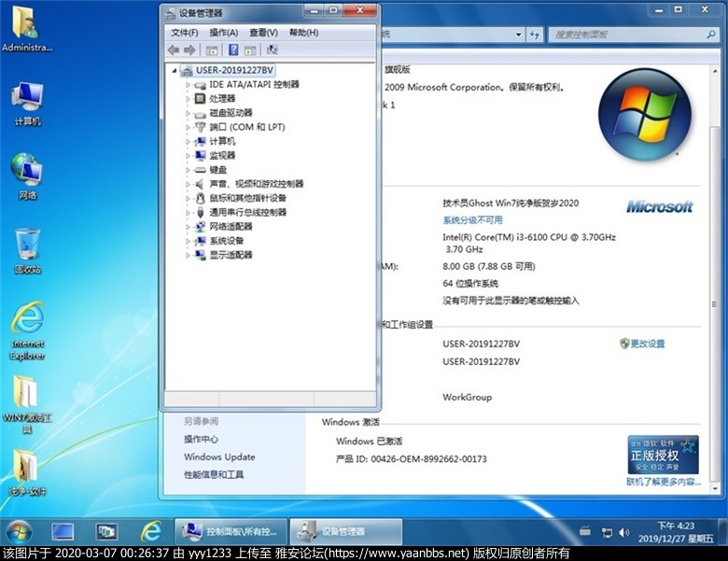Select the 通用串行总线控制器 USB icon

click(200, 213)
